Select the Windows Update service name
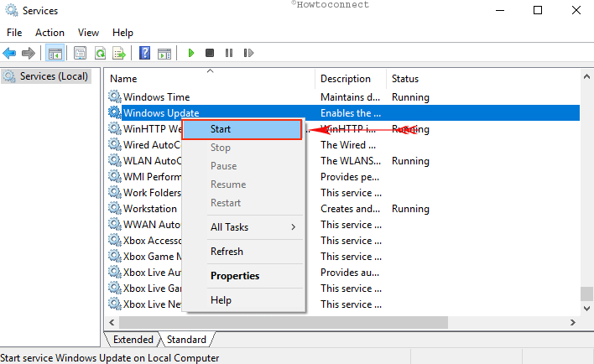594x364 pixels. (161, 113)
